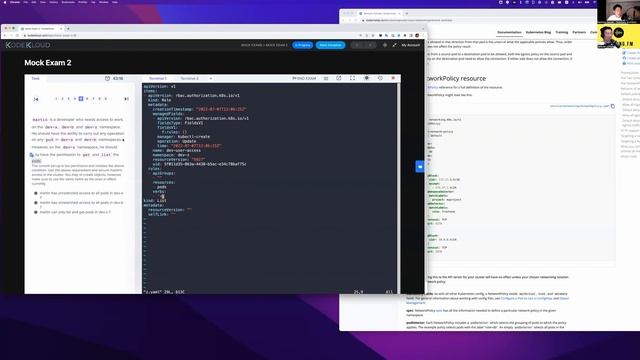This screenshot has width=640, height=360.
Task: Open lab in new window icon
Action: tap(339, 78)
